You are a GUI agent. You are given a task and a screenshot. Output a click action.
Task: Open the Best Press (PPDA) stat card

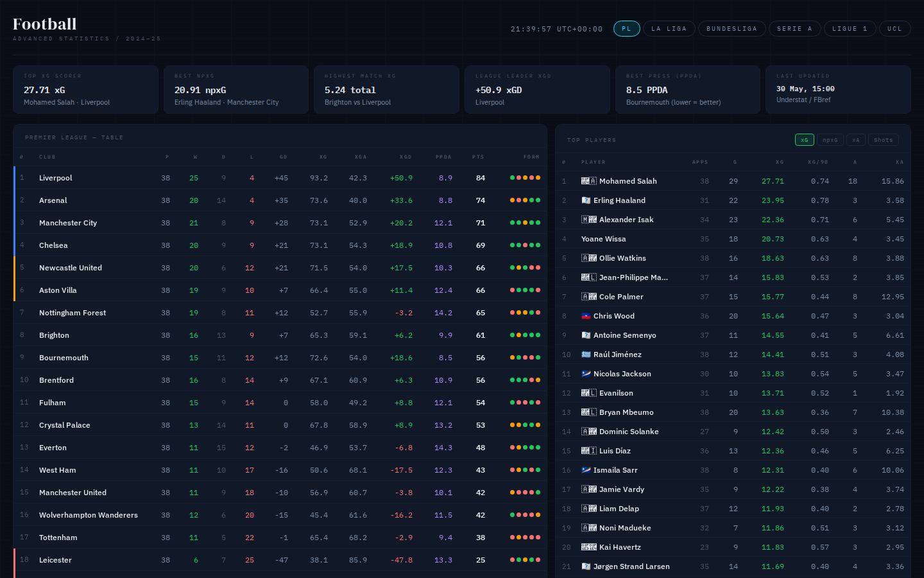coord(688,89)
